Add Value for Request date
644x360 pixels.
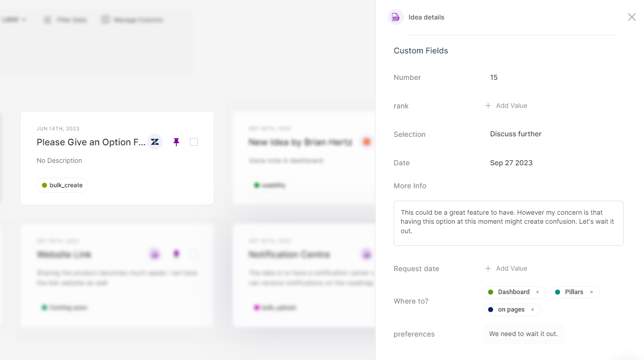506,269
